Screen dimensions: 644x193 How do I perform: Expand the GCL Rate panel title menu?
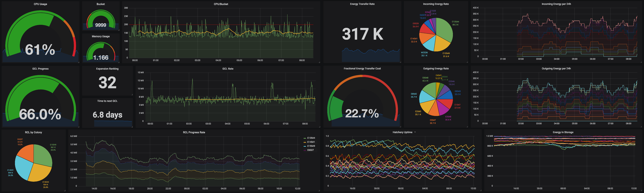tap(228, 69)
